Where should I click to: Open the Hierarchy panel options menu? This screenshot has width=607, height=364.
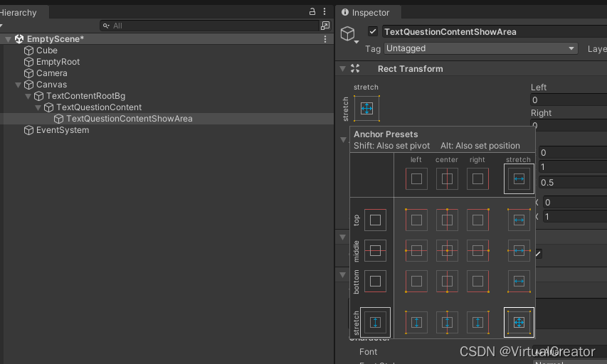point(325,12)
